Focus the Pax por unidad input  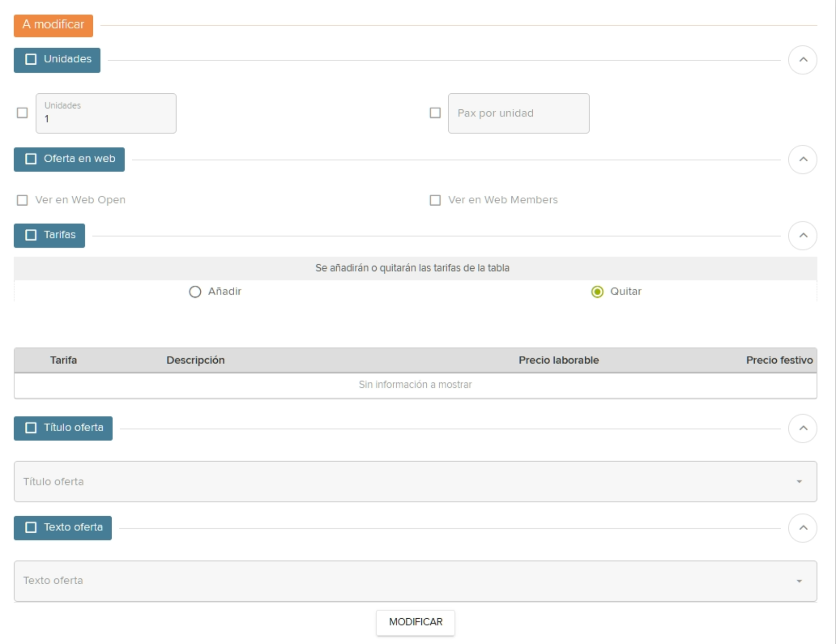point(518,113)
